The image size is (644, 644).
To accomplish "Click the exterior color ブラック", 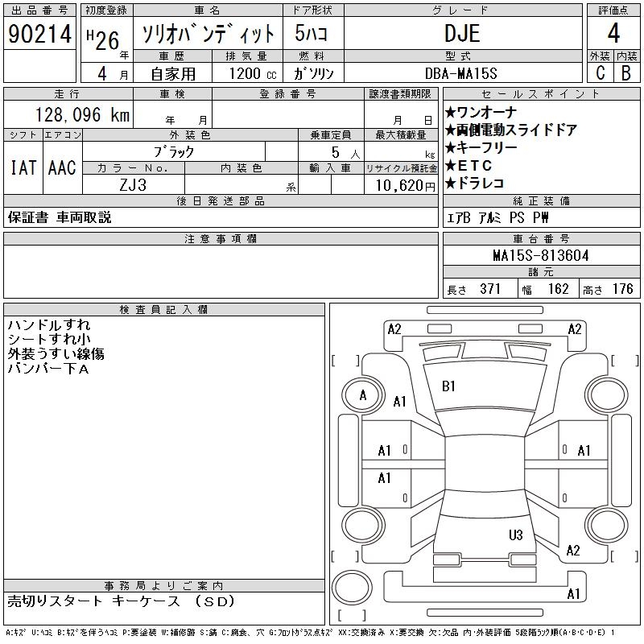I will point(173,152).
